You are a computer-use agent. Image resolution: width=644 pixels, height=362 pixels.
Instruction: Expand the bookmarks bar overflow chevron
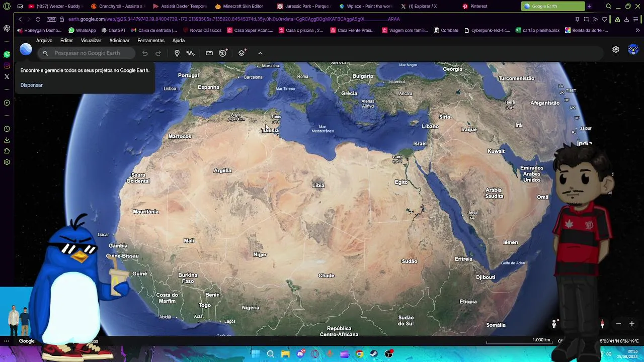click(x=637, y=30)
